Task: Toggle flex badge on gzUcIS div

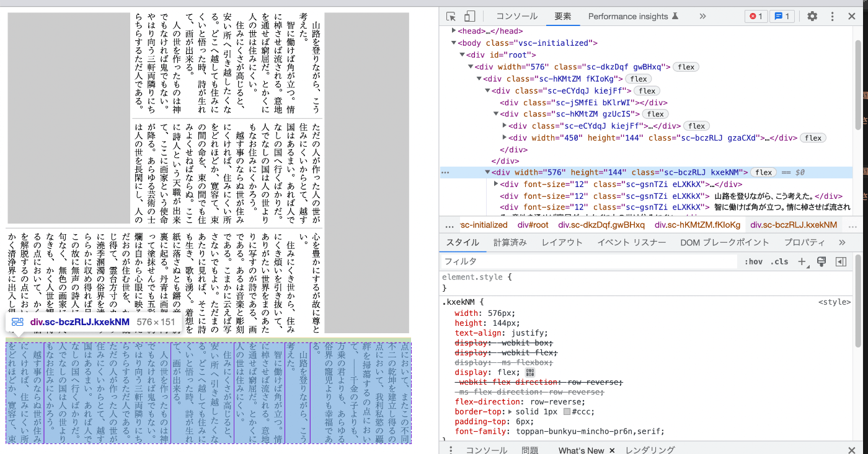Action: click(x=655, y=114)
